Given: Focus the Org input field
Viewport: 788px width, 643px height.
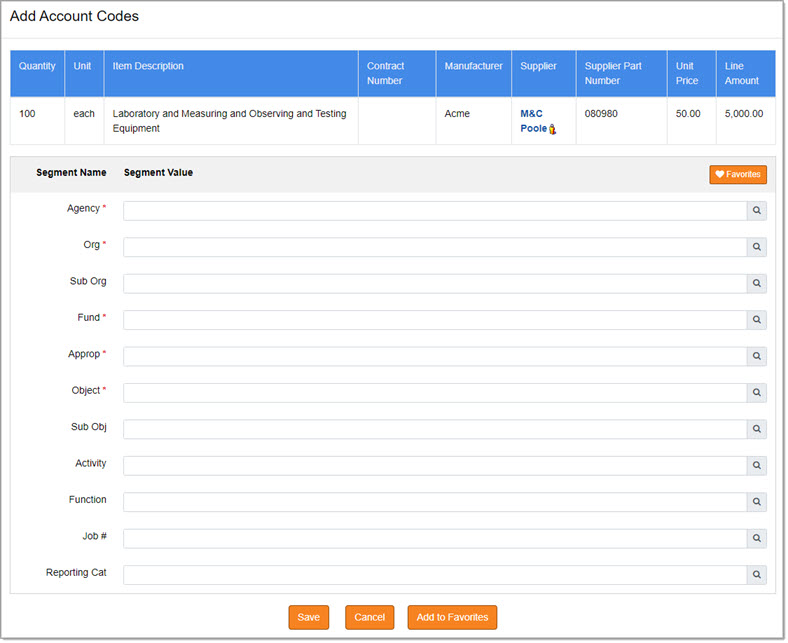Looking at the screenshot, I should click(x=435, y=247).
